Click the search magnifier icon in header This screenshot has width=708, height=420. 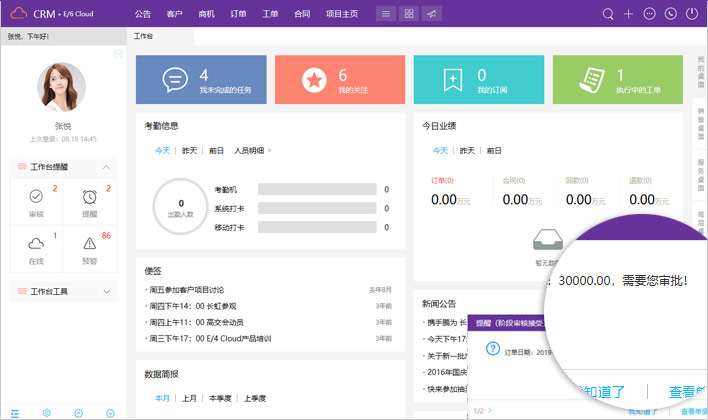[x=608, y=14]
